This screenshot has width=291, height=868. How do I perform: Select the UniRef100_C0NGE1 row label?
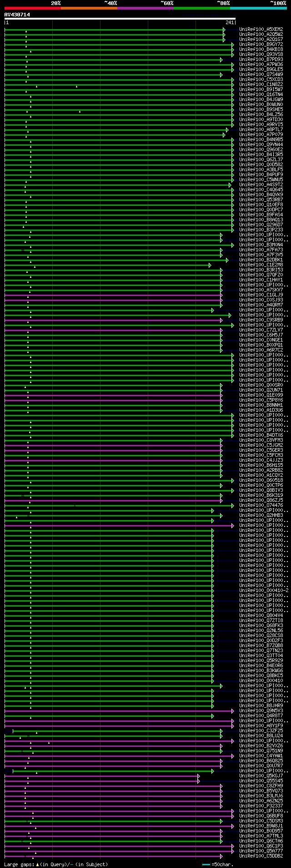261,340
